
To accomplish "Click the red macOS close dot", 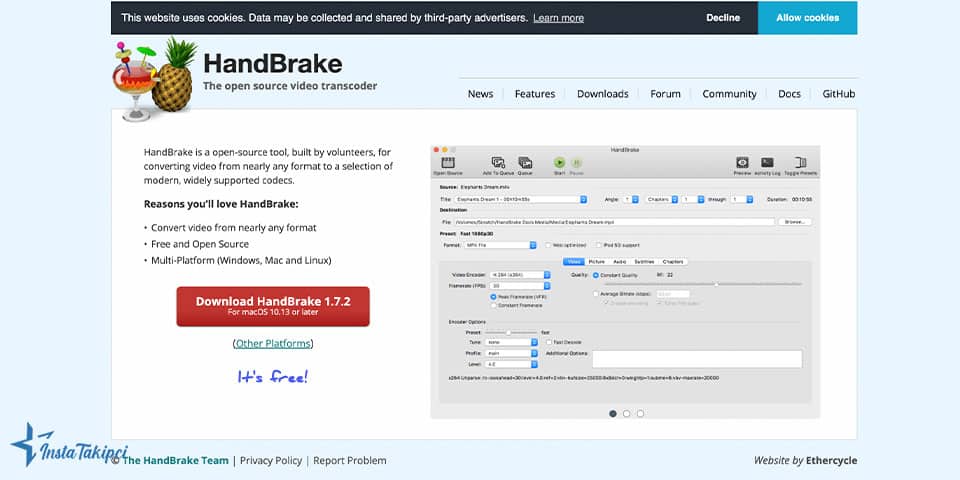I will coord(437,150).
